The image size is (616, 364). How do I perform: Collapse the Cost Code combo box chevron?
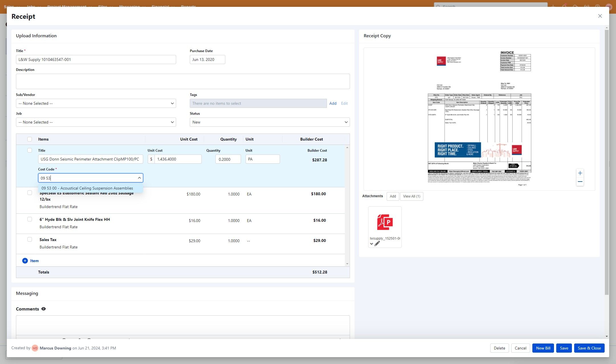[x=139, y=178]
